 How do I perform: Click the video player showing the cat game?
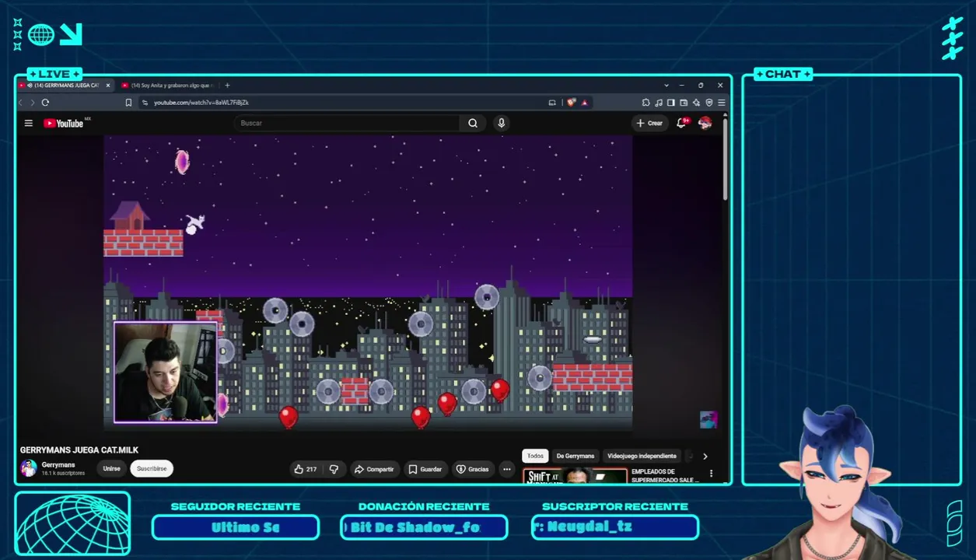pyautogui.click(x=368, y=283)
